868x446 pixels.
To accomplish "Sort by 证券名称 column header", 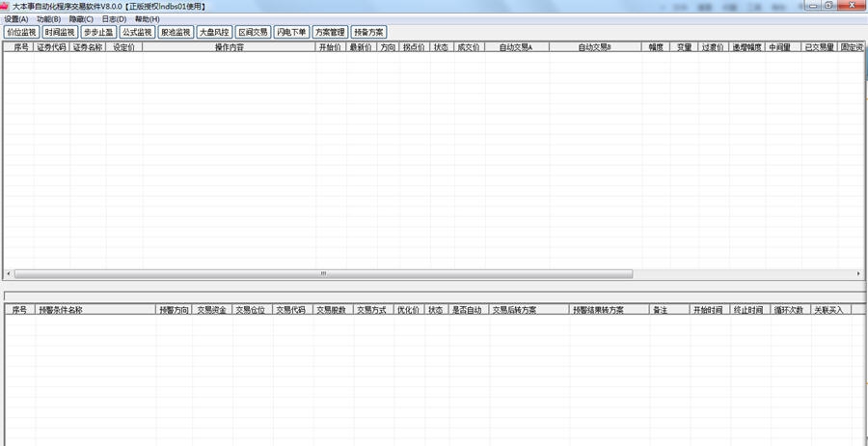I will [x=88, y=47].
